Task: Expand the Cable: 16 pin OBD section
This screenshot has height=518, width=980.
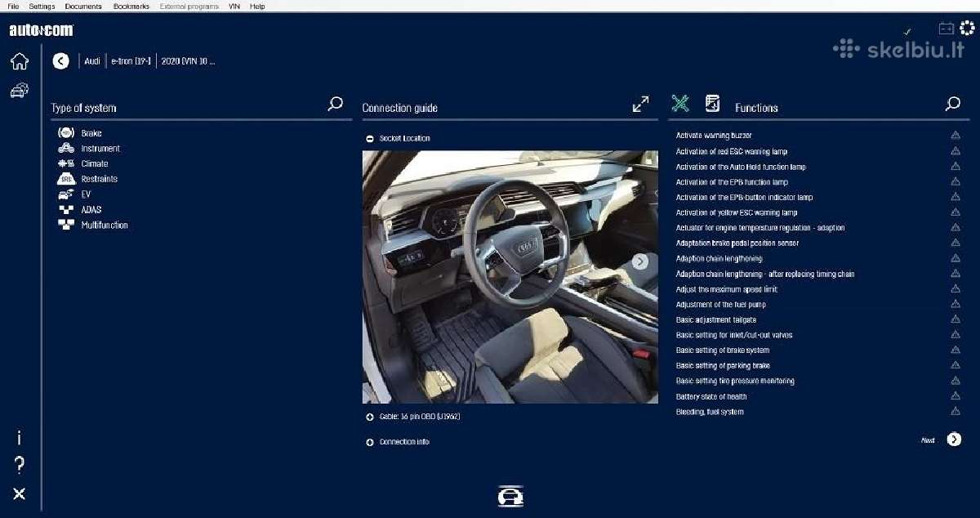Action: click(370, 417)
